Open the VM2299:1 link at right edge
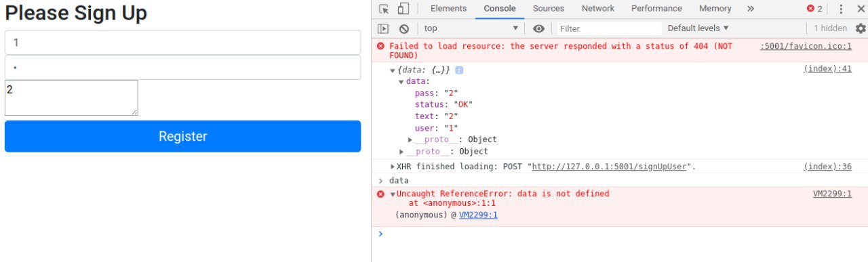Viewport: 868px width, 262px height. pos(832,194)
